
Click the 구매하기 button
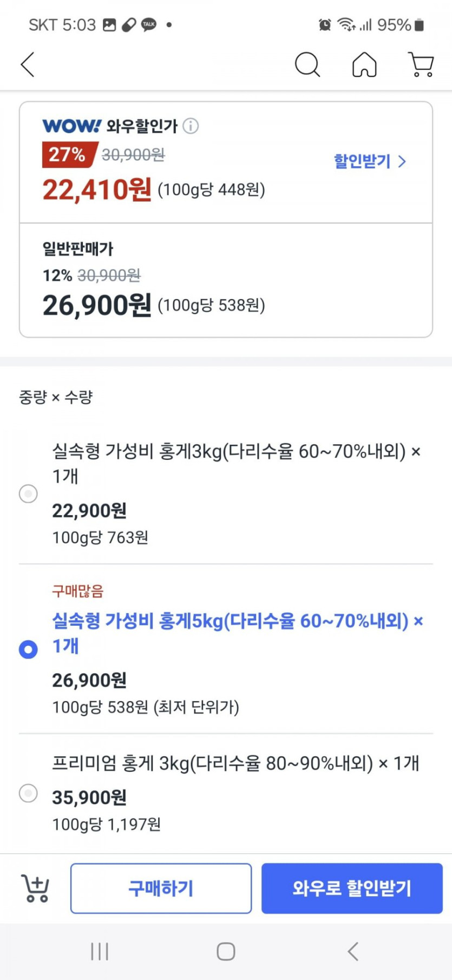(x=161, y=888)
